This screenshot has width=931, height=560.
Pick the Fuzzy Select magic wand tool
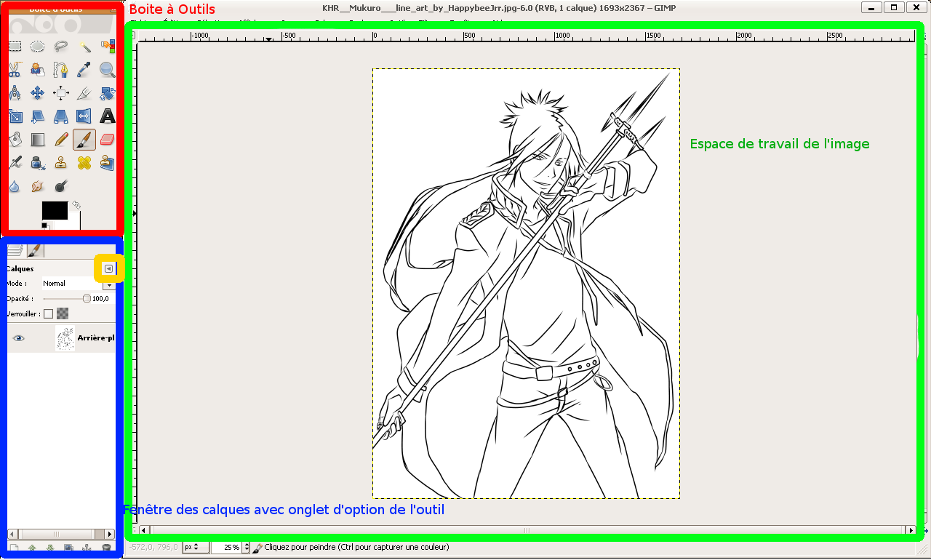[84, 47]
